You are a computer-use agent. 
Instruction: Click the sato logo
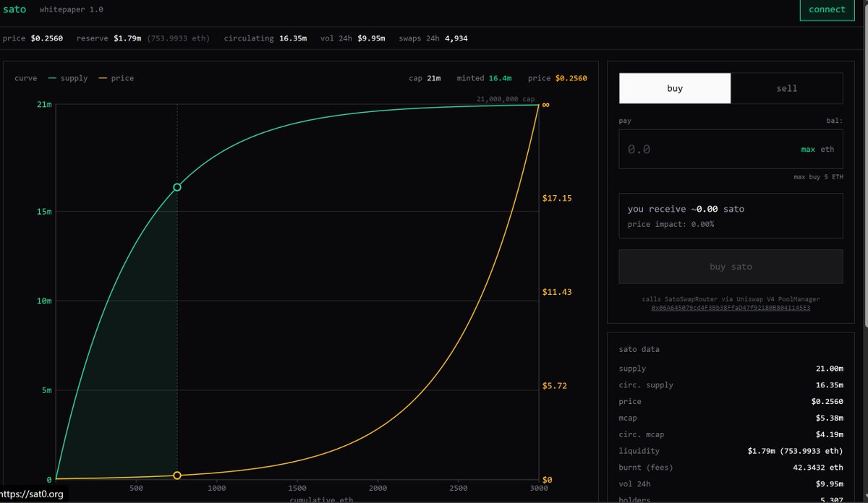click(14, 9)
